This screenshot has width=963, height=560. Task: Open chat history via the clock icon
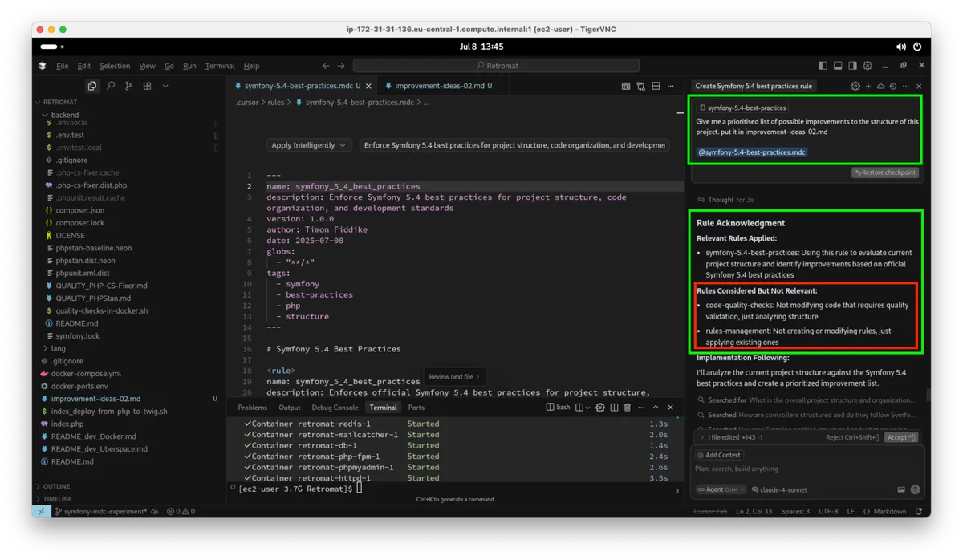pyautogui.click(x=892, y=86)
